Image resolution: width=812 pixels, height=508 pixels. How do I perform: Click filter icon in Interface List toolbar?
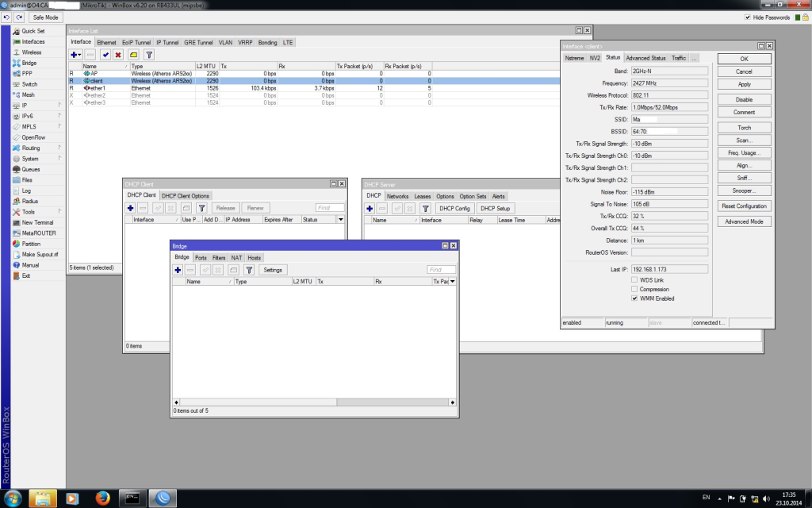(x=148, y=55)
